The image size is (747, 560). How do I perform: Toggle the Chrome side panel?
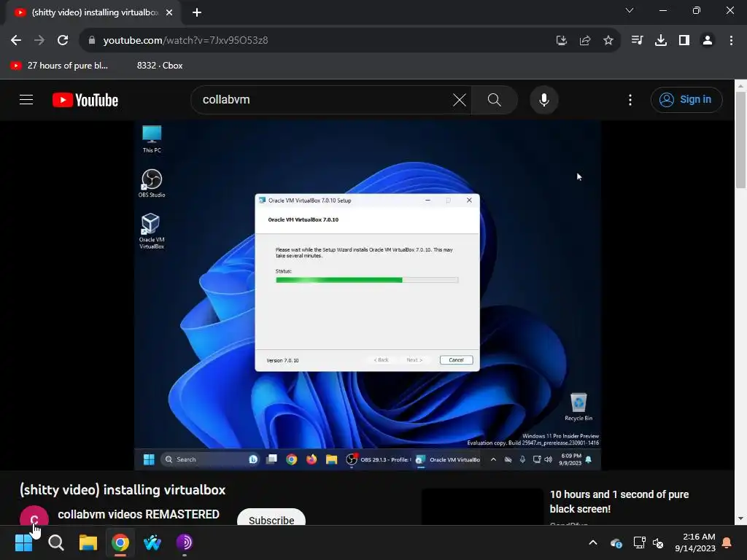click(684, 41)
